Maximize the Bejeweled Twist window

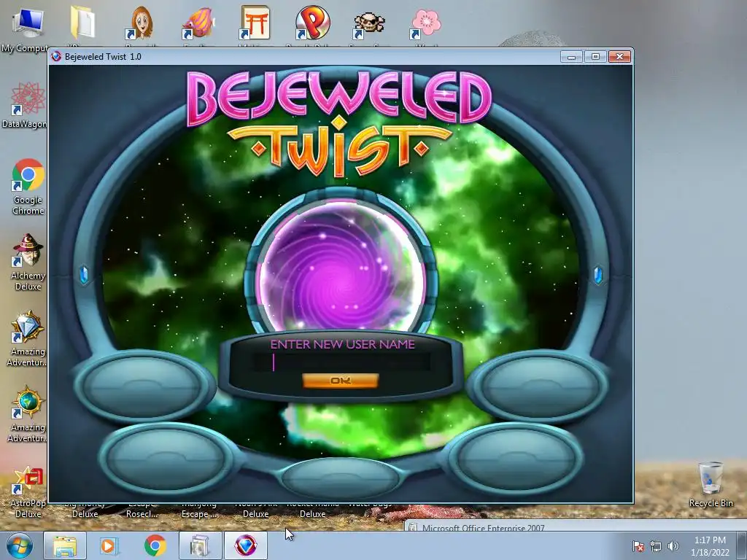coord(595,57)
